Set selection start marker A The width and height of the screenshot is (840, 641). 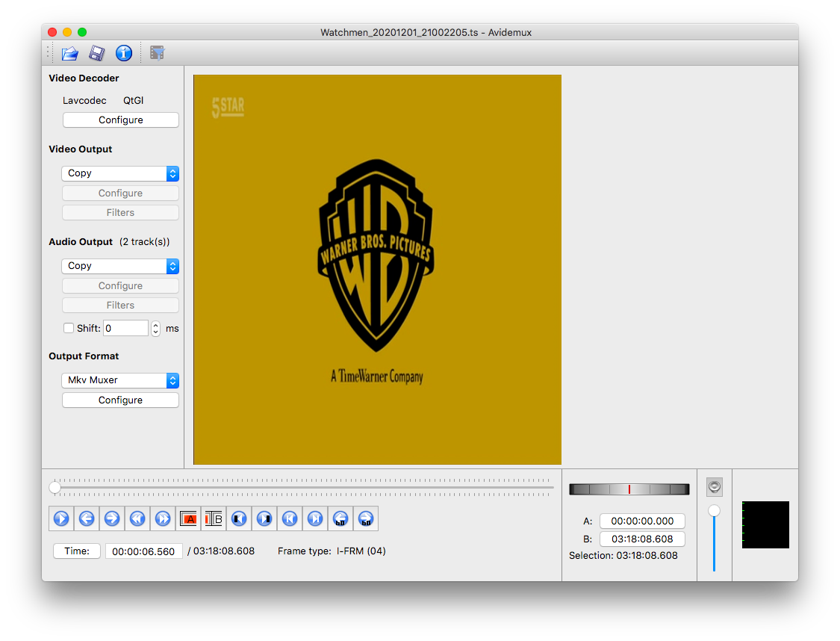click(x=189, y=518)
